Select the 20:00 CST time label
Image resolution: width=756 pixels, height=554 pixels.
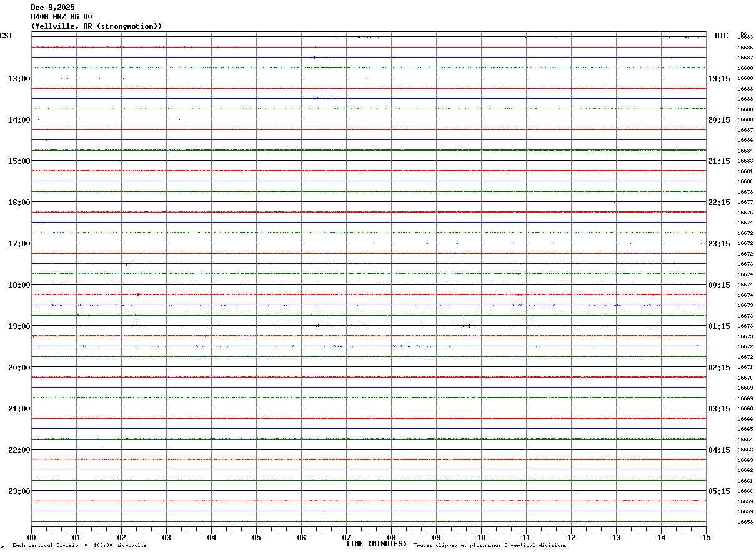(x=19, y=368)
